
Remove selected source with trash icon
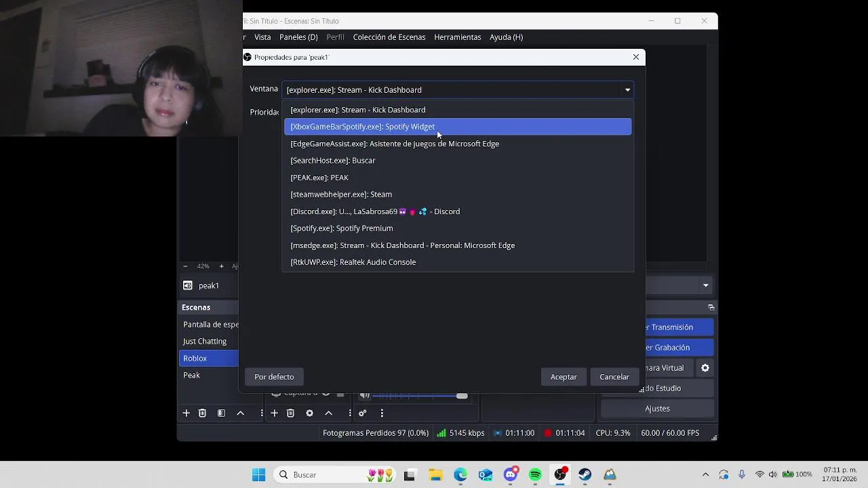(290, 413)
